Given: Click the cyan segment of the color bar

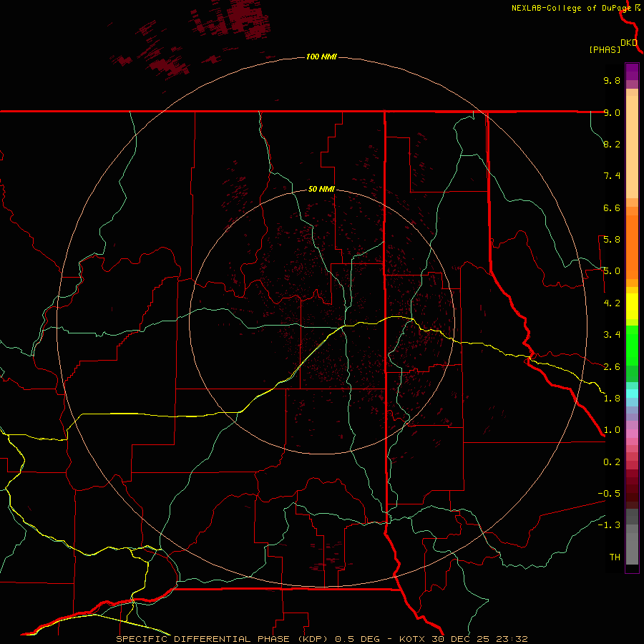Looking at the screenshot, I should [x=632, y=394].
